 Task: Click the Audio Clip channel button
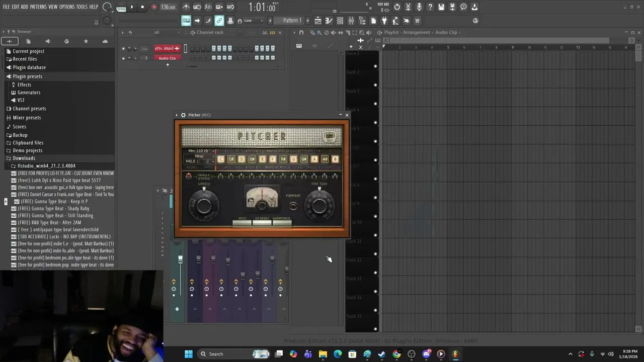pos(167,58)
